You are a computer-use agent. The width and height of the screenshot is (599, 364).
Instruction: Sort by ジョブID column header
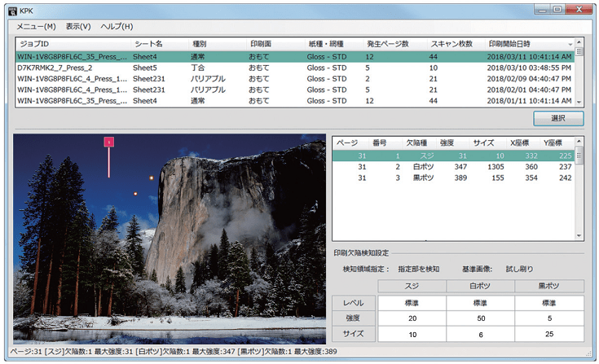(73, 44)
